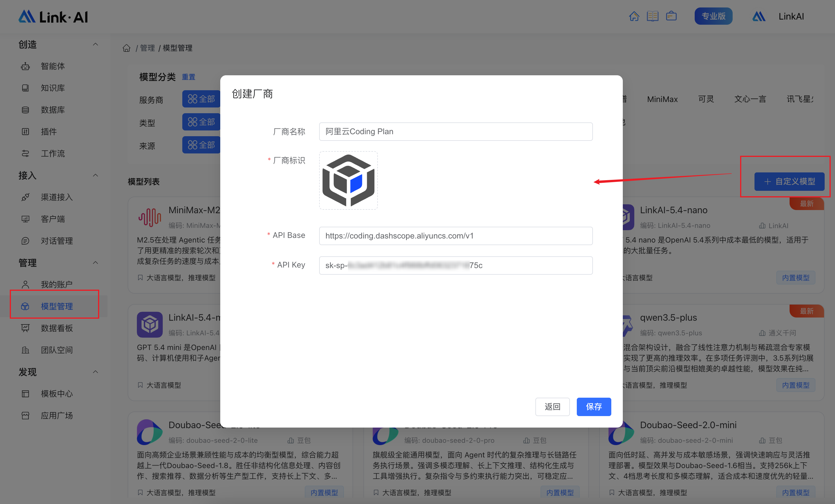Open 数据看板 menu item
Image resolution: width=835 pixels, height=504 pixels.
57,328
